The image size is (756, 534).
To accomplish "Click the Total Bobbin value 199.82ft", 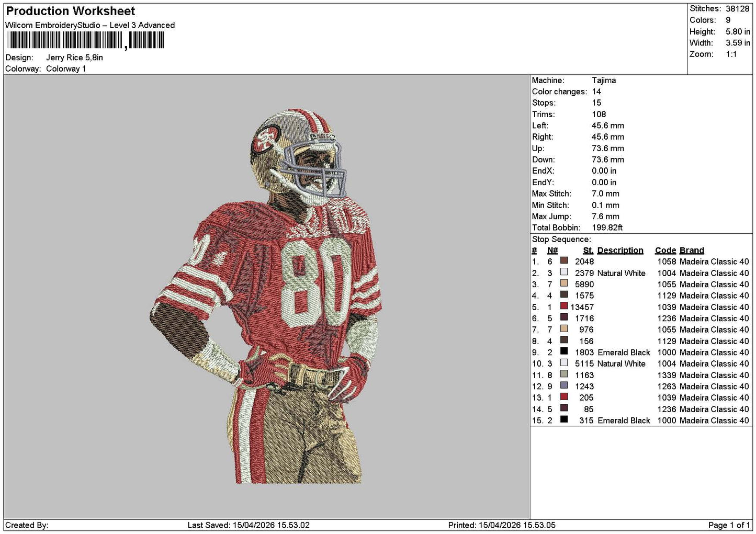I will click(x=607, y=228).
